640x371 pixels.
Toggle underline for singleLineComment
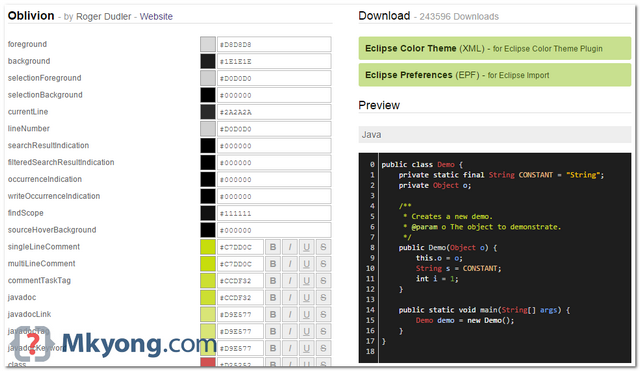click(307, 247)
